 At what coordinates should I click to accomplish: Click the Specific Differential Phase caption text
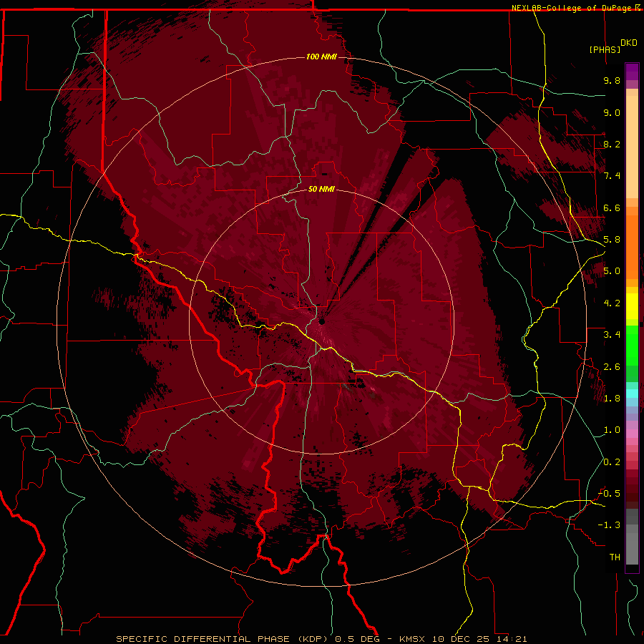(321, 639)
